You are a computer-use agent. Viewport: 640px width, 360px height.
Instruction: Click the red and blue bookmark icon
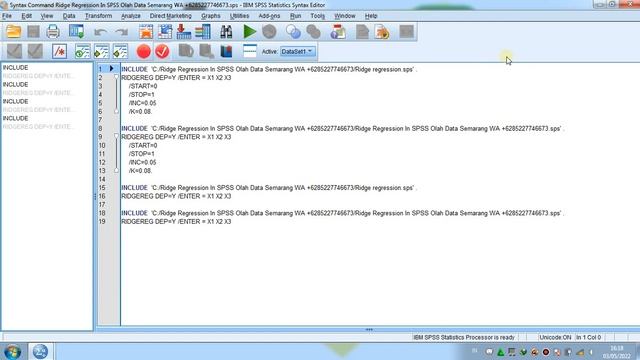click(226, 51)
